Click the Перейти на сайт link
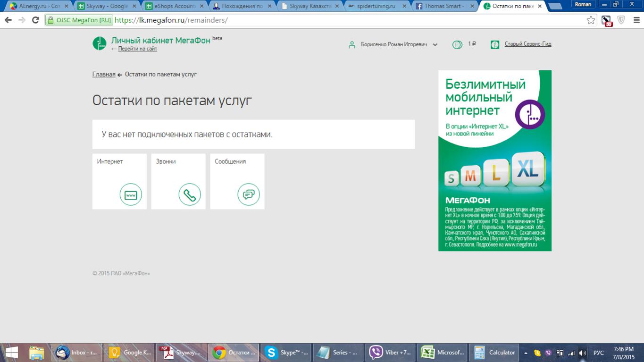 (138, 49)
